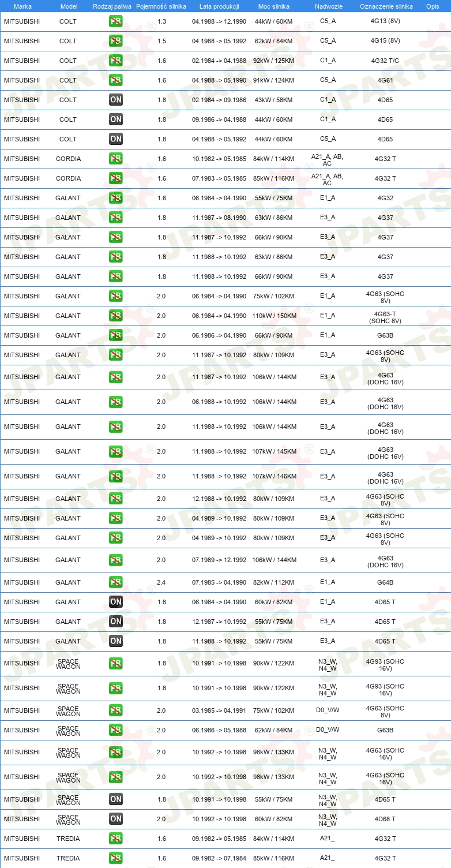Click the ON icon in the GALANT 12.1987 -> 10.1992 row

[x=116, y=622]
